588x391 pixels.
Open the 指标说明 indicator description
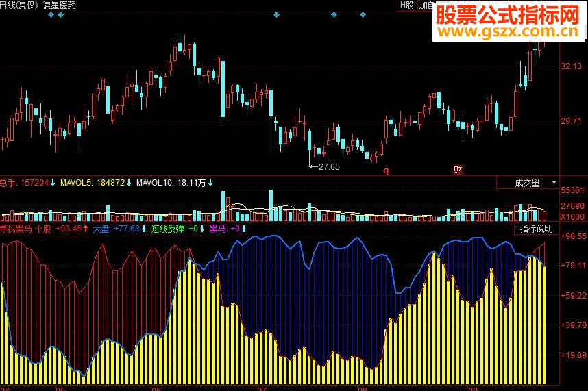(x=536, y=229)
